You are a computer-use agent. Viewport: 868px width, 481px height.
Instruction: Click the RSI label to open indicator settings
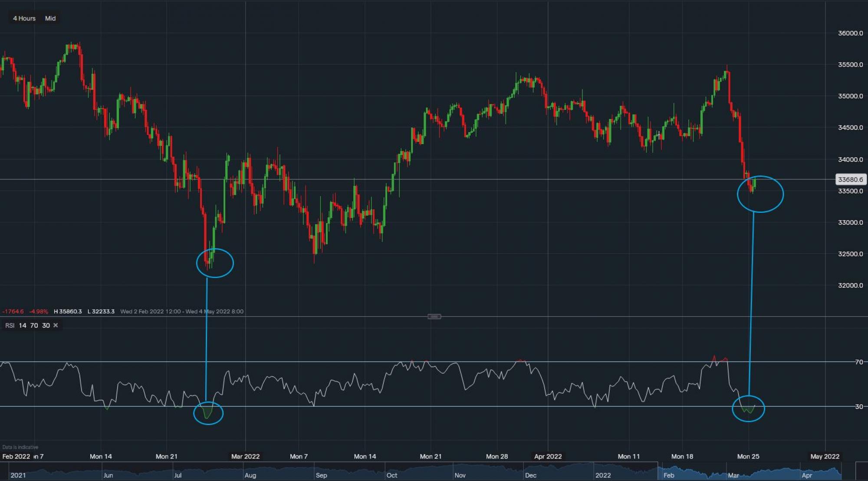coord(9,325)
